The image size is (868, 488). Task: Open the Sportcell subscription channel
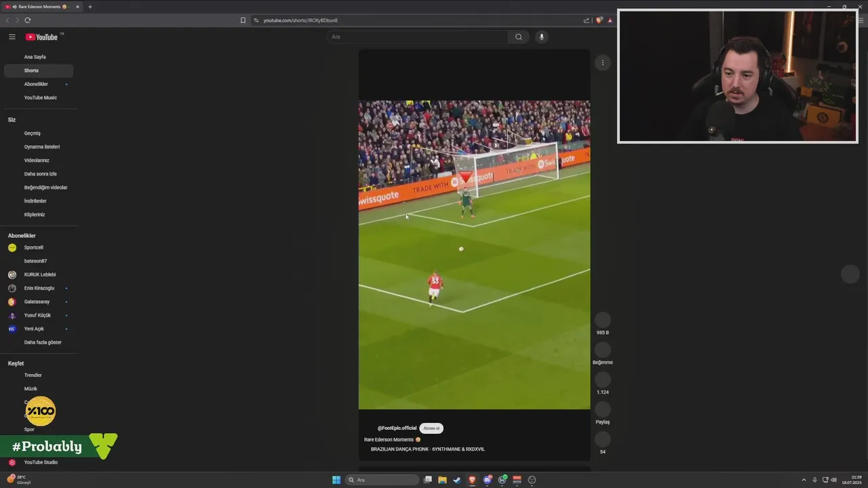(34, 247)
